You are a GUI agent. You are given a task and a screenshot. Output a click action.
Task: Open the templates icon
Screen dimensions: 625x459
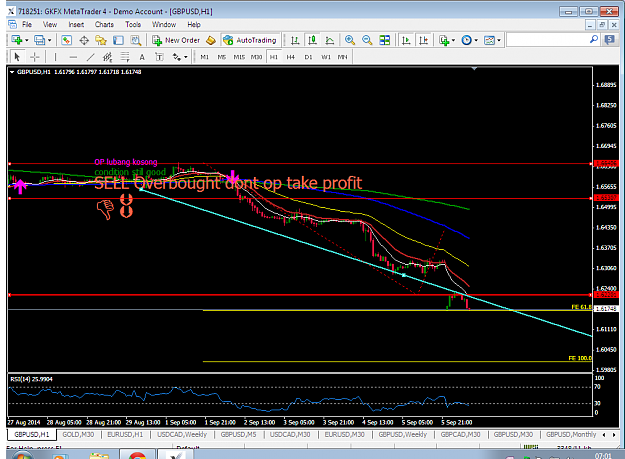[x=489, y=40]
